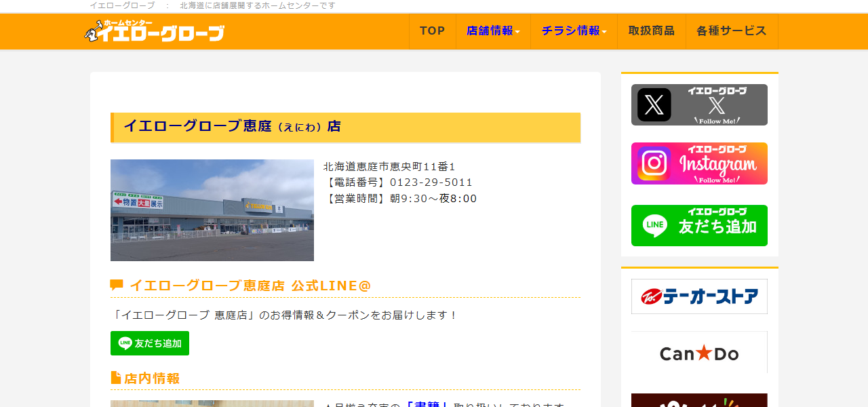
Task: Click the Eniwa store exterior photo
Action: (x=212, y=210)
